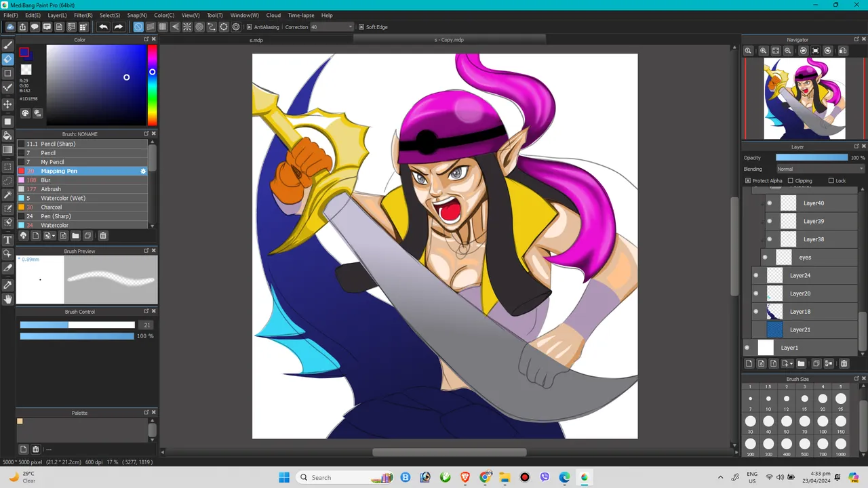Click the hue strip in Color panel
Screen dimensions: 868x488
coord(153,85)
